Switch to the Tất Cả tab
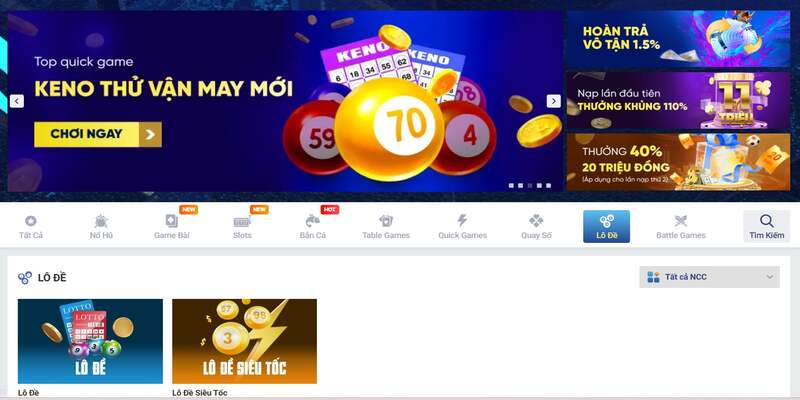This screenshot has width=800, height=400. pyautogui.click(x=31, y=227)
